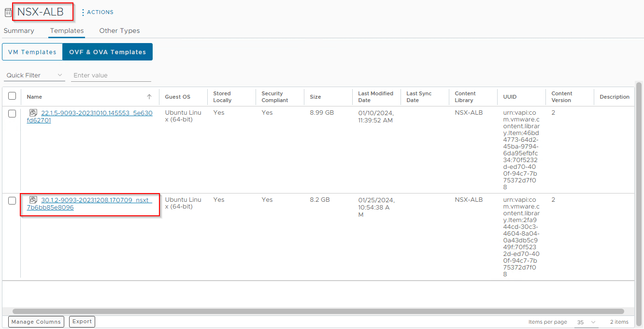The width and height of the screenshot is (644, 329).
Task: Click the horizontal scrollbar under the table
Action: [318, 312]
